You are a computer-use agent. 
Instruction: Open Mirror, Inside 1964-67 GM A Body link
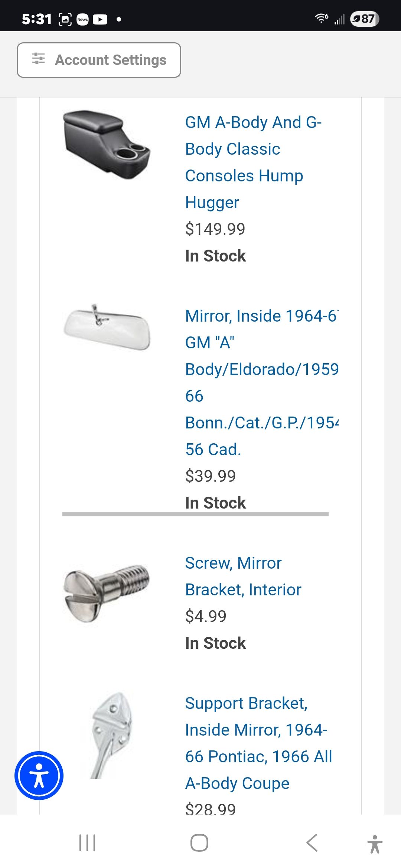tap(262, 382)
